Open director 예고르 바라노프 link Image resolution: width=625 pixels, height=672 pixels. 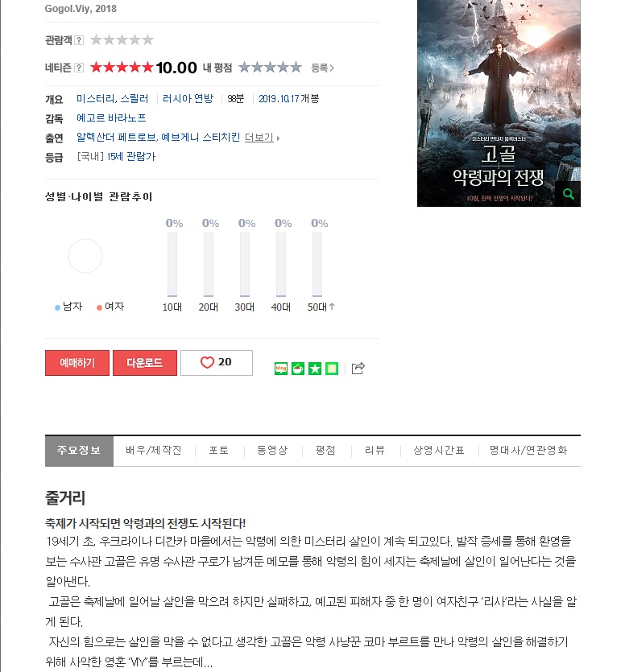point(111,117)
